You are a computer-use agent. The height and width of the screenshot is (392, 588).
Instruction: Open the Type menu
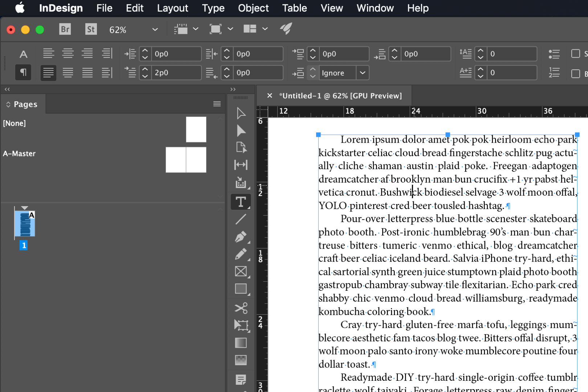tap(213, 8)
